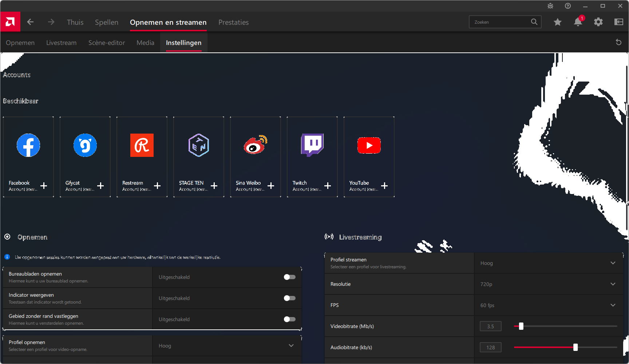Image resolution: width=629 pixels, height=364 pixels.
Task: Open favorites star icon
Action: 557,22
